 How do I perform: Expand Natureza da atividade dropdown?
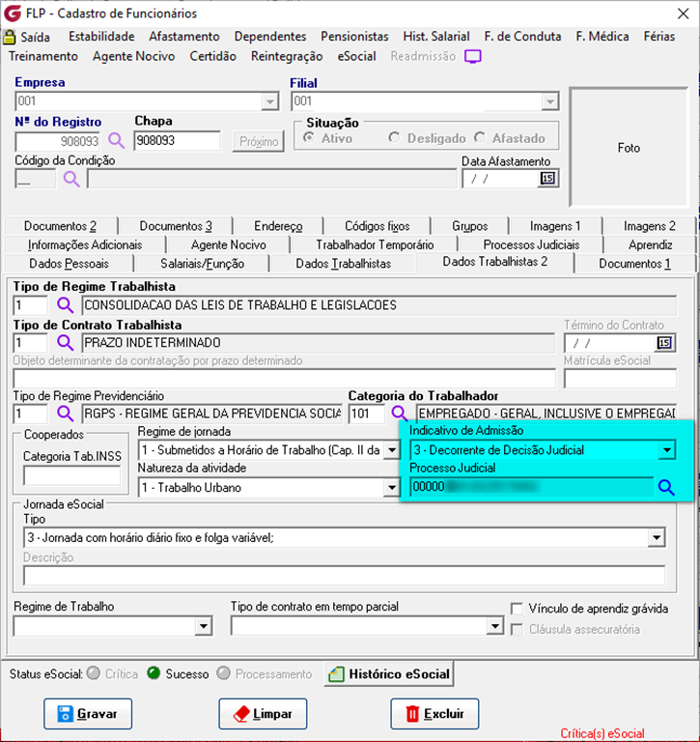tap(392, 487)
